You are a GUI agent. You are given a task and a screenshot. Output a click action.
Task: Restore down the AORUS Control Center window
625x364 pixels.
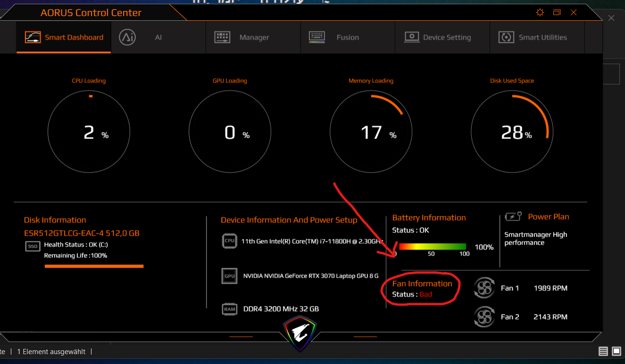557,12
